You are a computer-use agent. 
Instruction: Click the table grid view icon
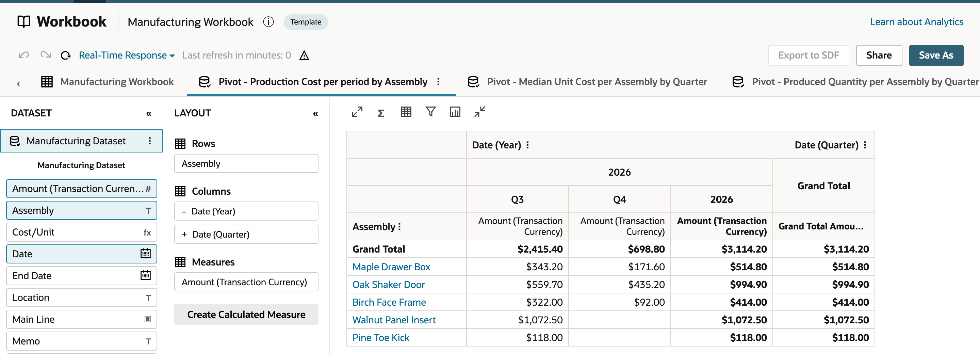point(406,112)
